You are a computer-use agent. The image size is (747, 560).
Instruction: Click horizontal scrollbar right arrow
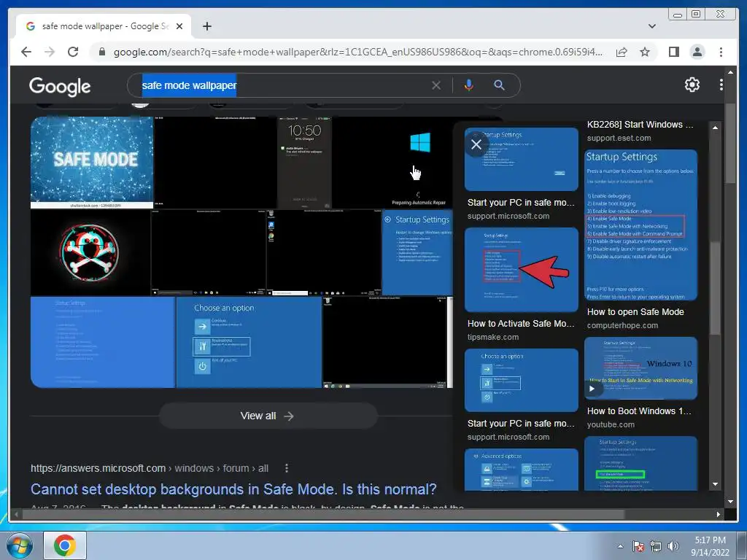pos(719,514)
